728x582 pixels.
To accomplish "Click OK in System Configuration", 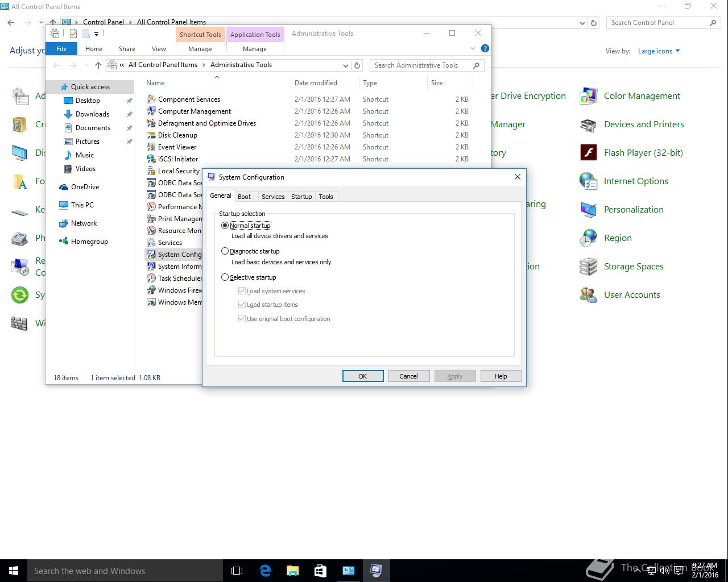I will pyautogui.click(x=363, y=376).
